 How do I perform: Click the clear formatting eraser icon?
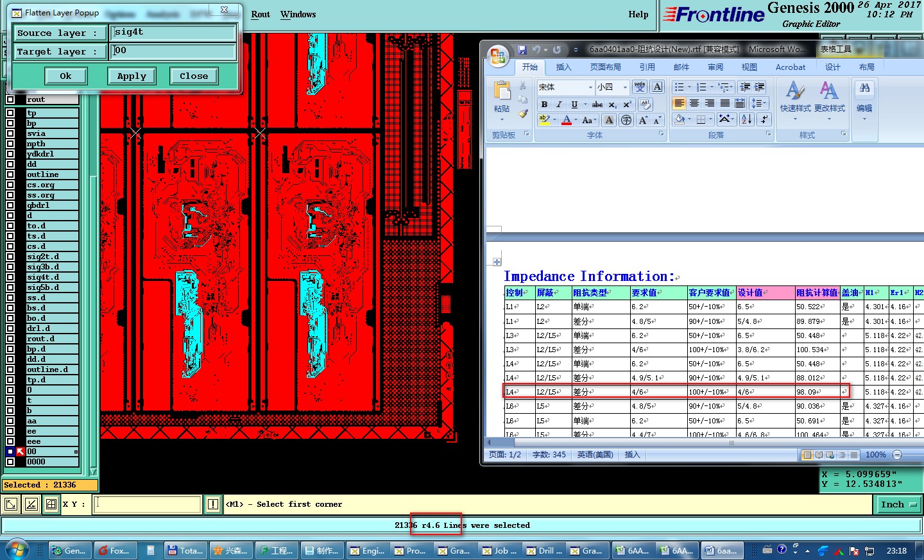(646, 104)
